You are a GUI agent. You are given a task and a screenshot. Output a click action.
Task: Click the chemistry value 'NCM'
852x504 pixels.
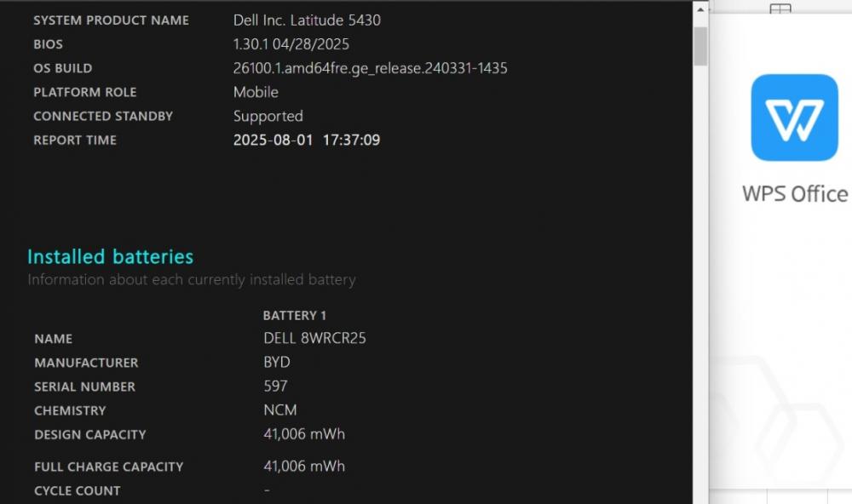click(x=279, y=410)
